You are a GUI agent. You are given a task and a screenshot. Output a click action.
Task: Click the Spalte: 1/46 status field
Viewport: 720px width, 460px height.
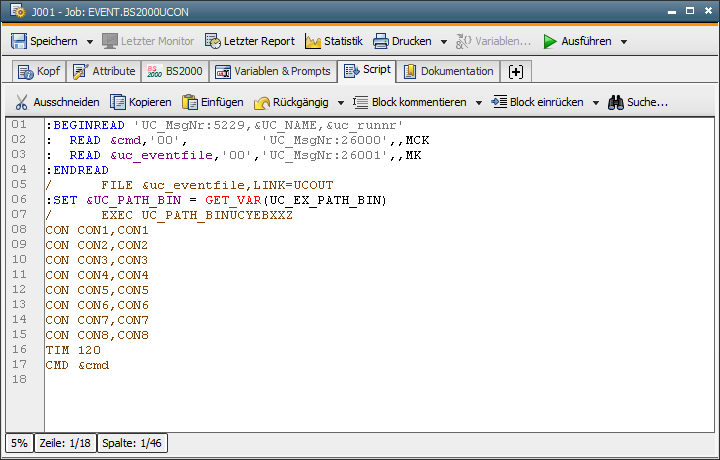(132, 443)
